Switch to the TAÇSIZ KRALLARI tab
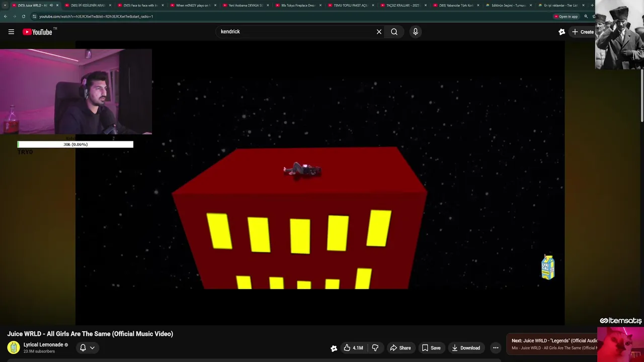This screenshot has width=644, height=362. pos(403,5)
